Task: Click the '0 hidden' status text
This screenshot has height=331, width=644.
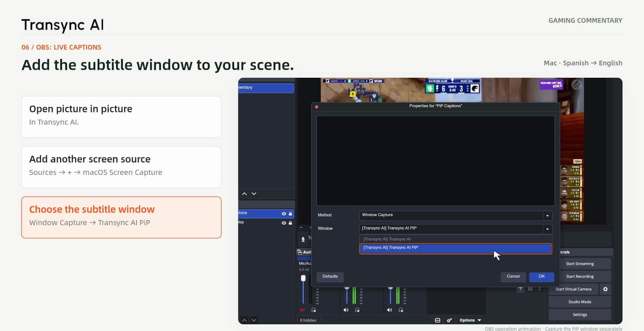Action: [x=308, y=320]
